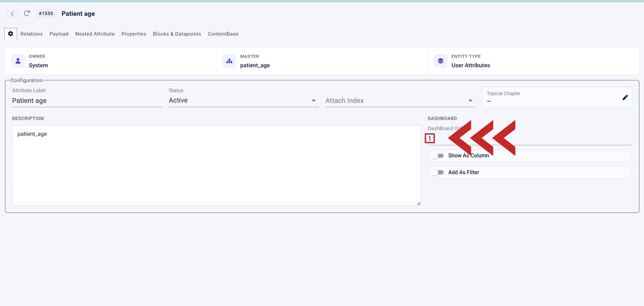Click the patient_age master value
The width and height of the screenshot is (644, 306).
coord(255,65)
